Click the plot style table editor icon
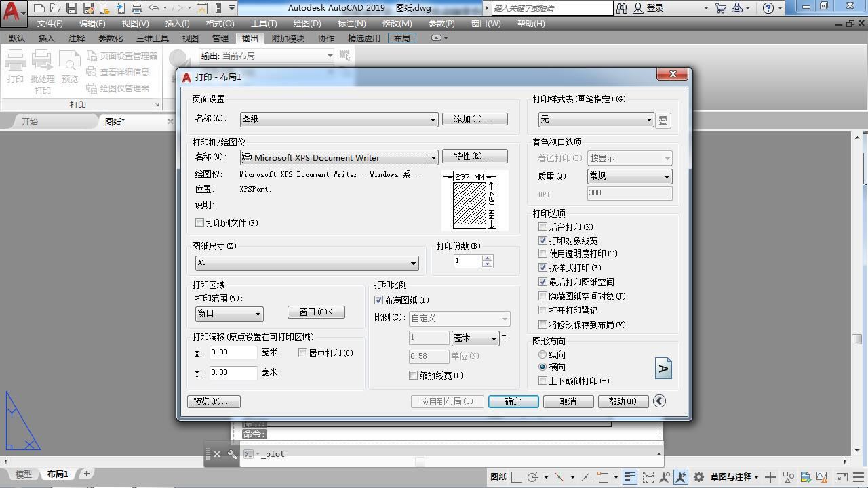 coord(663,120)
